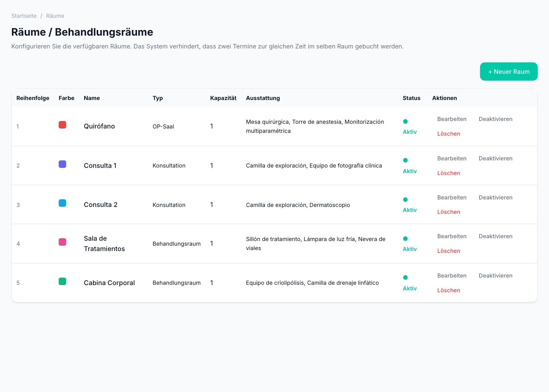Open Bearbeiten for Consulta 2
Viewport: 549px width, 392px height.
452,198
